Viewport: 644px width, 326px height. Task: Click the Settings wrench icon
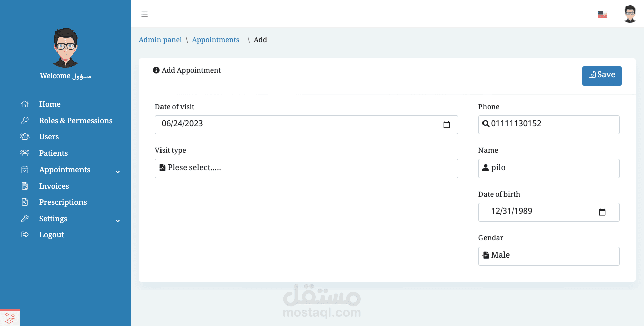tap(25, 219)
